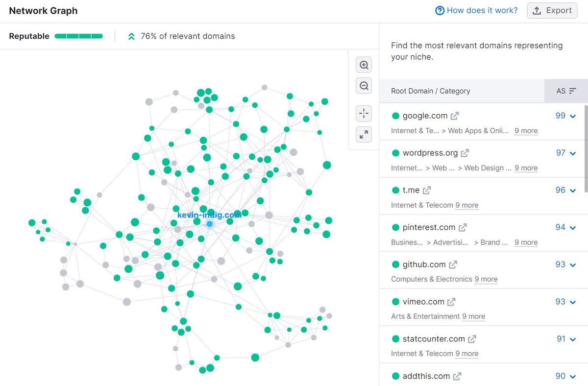
Task: Expand details for google.com
Action: 573,116
